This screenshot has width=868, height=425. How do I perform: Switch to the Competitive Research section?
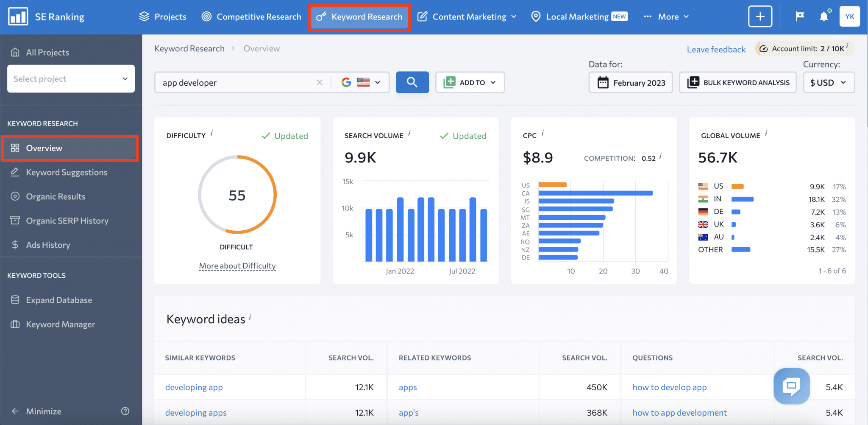pos(251,17)
